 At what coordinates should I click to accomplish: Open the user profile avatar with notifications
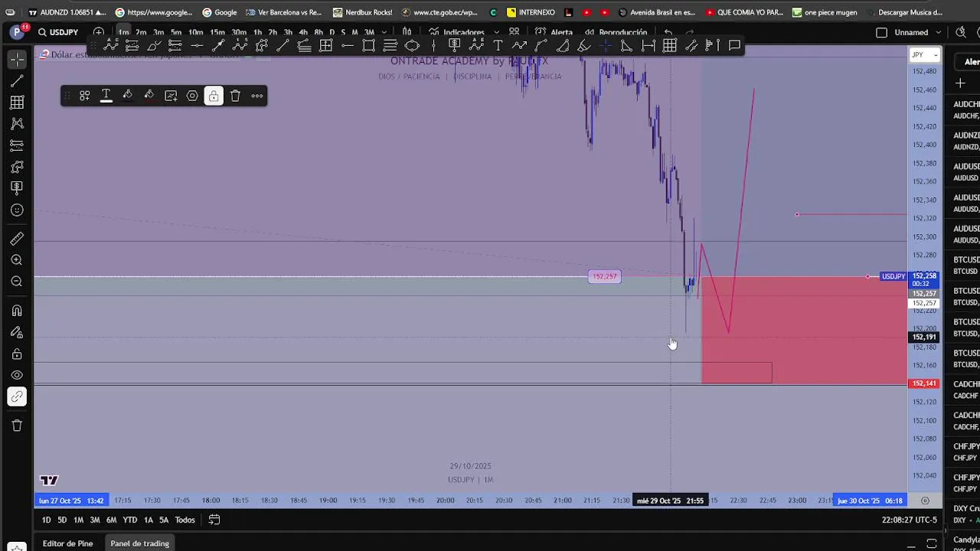[x=18, y=31]
